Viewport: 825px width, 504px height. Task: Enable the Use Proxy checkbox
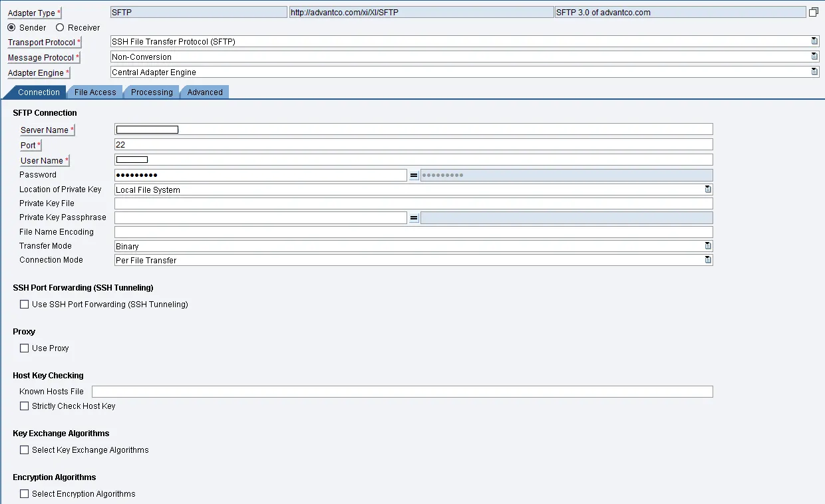(x=25, y=348)
